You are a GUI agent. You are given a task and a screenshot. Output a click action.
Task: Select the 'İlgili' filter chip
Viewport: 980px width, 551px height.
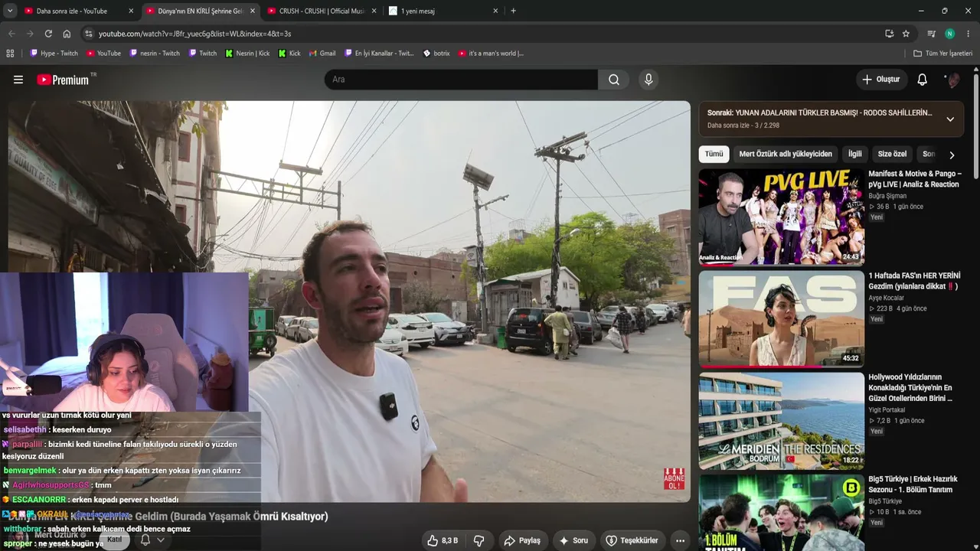coord(854,154)
